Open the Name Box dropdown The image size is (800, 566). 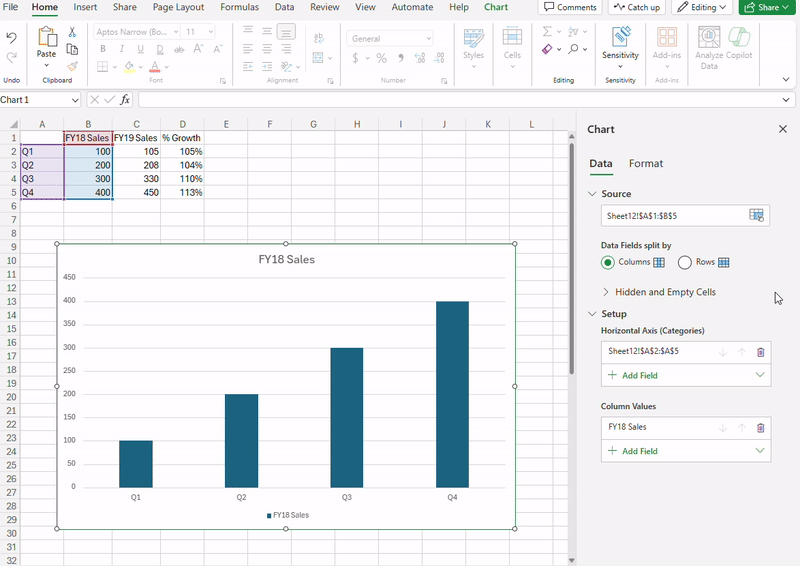click(x=75, y=100)
